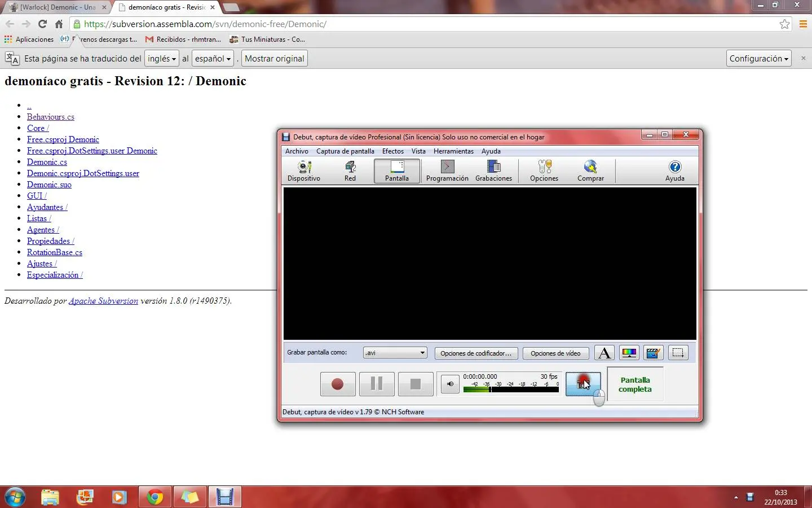The height and width of the screenshot is (508, 812).
Task: Open the Configuración translate dropdown
Action: 759,59
